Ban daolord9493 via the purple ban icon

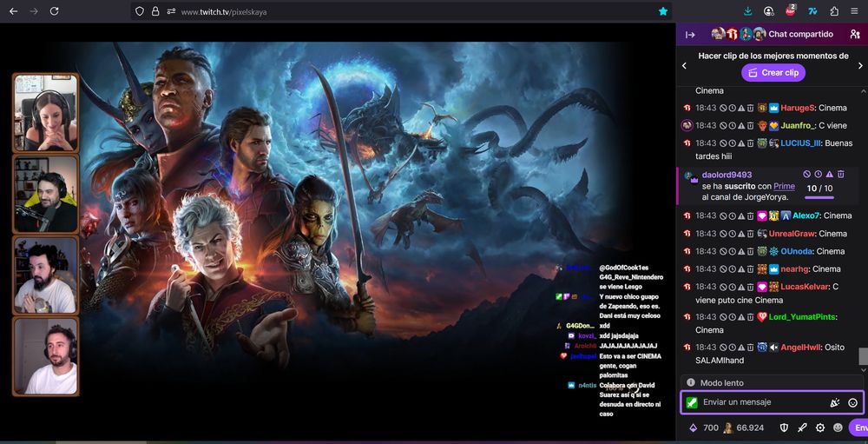tap(807, 174)
